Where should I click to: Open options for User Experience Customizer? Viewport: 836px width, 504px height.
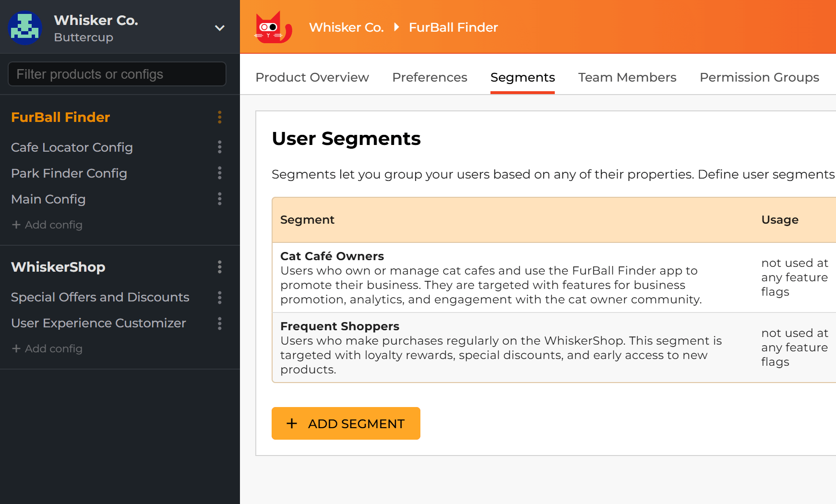(x=220, y=324)
